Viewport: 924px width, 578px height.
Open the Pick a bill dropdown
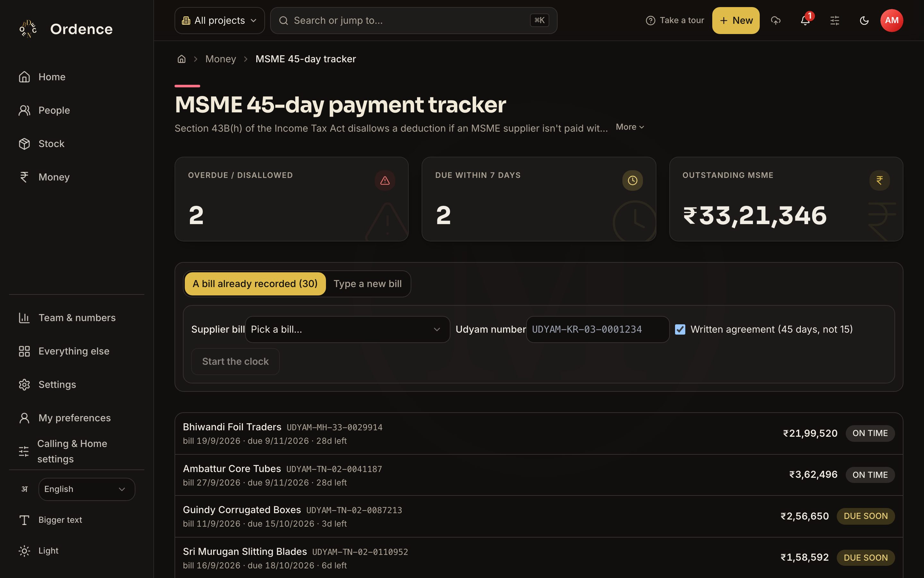(x=347, y=329)
